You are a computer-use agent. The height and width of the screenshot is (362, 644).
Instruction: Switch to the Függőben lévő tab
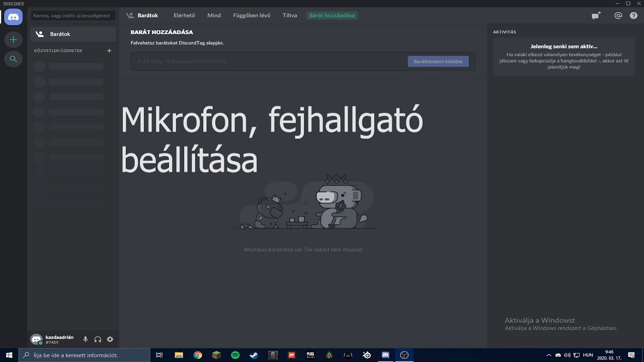[x=252, y=16]
